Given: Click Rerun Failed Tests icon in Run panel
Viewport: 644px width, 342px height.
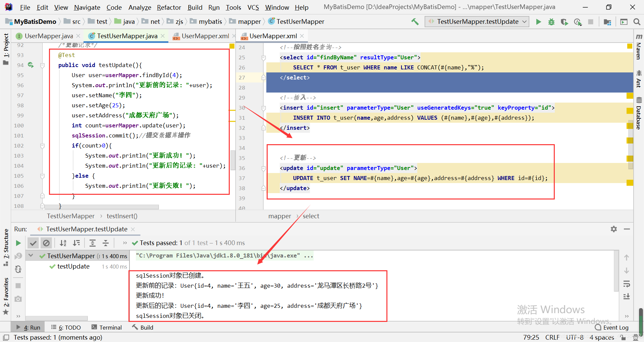Looking at the screenshot, I should pyautogui.click(x=18, y=256).
